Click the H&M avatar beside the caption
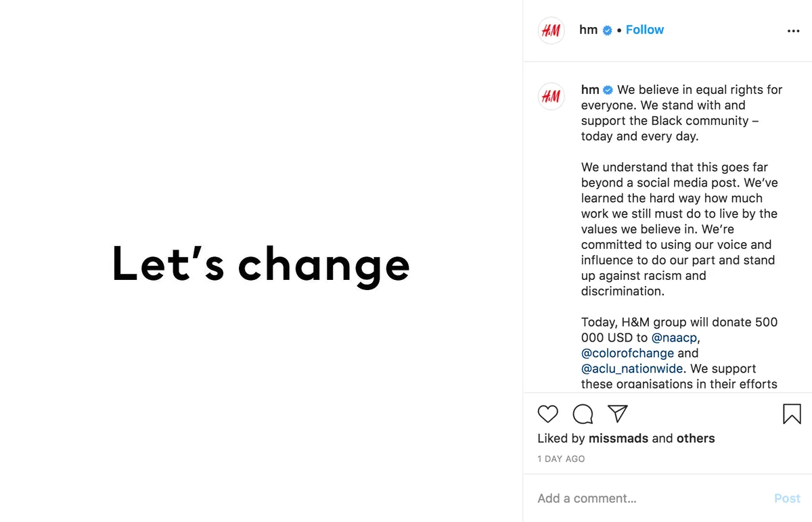This screenshot has width=812, height=522. (x=551, y=97)
